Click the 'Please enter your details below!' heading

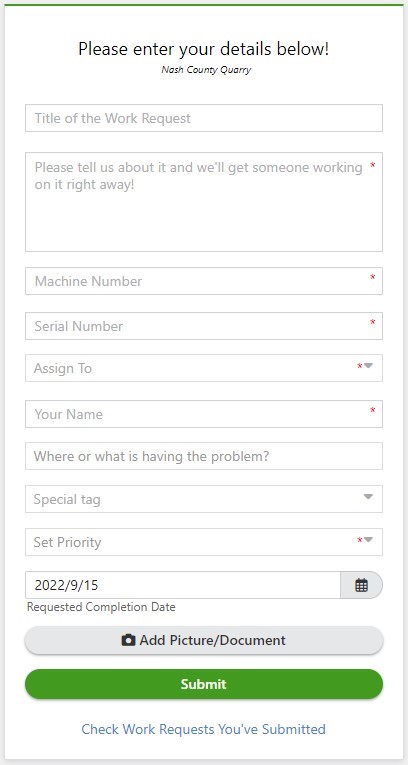click(204, 49)
